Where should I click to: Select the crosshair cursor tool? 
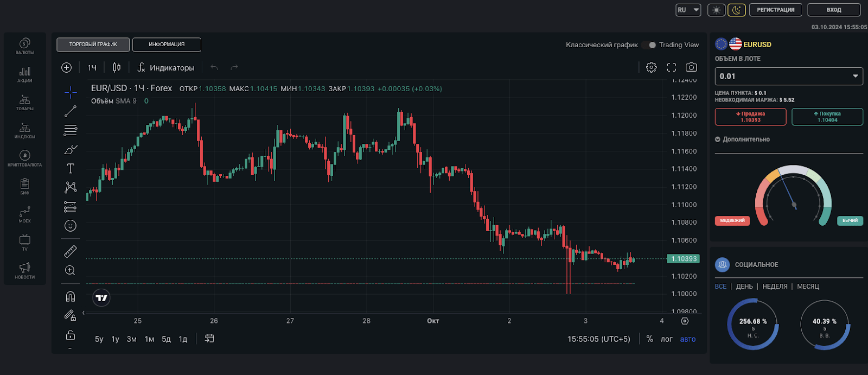coord(71,92)
